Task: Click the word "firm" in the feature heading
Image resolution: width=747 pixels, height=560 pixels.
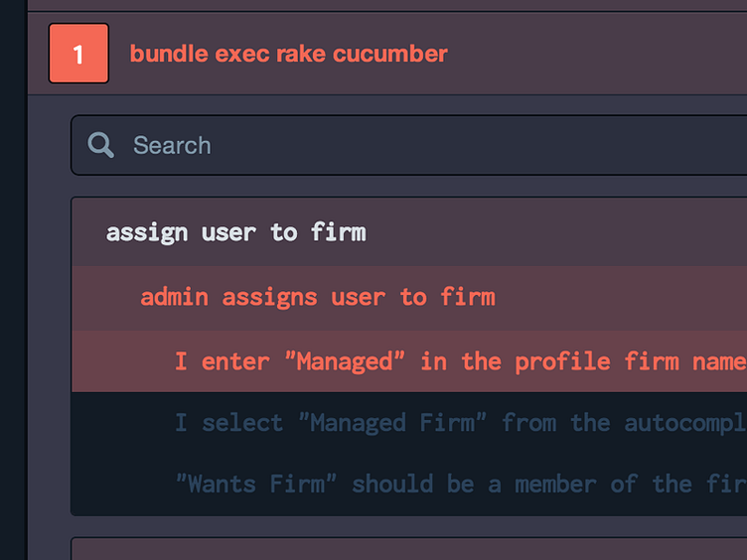Action: (338, 232)
